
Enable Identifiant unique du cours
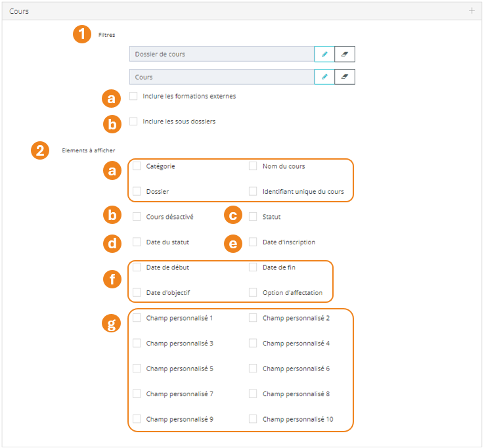(253, 192)
